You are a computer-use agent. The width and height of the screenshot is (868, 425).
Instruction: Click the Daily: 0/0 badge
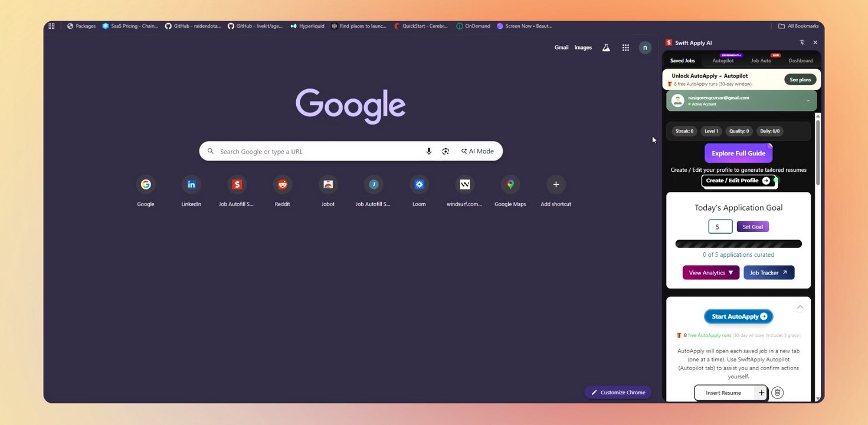[770, 131]
